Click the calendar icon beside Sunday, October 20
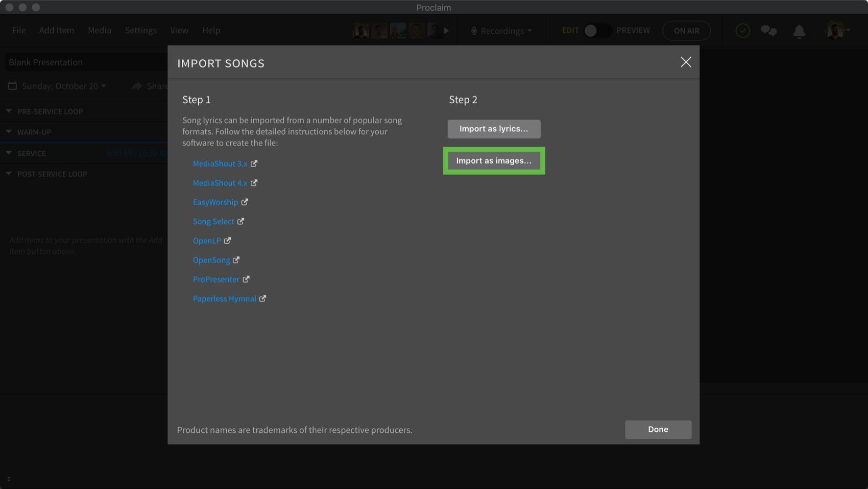This screenshot has width=868, height=489. coord(12,86)
